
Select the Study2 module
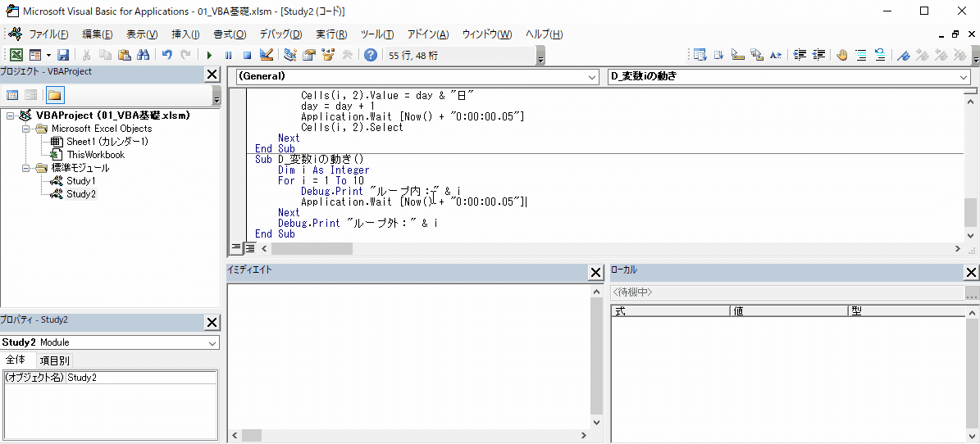coord(80,194)
